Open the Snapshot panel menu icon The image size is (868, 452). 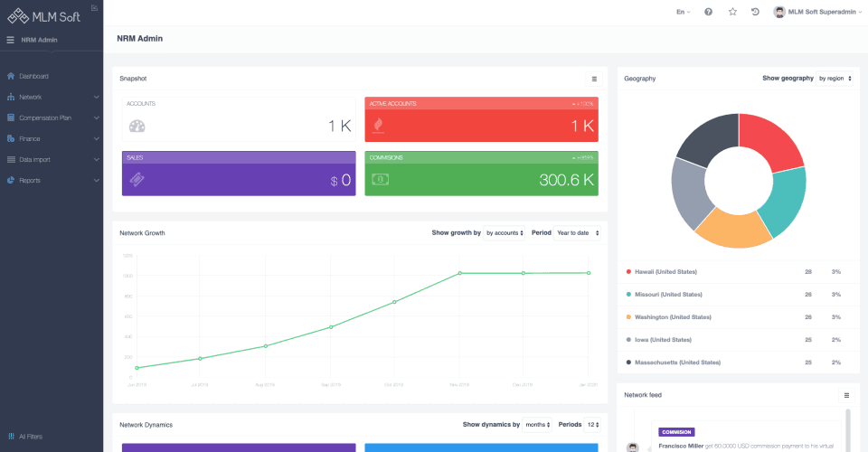[594, 80]
